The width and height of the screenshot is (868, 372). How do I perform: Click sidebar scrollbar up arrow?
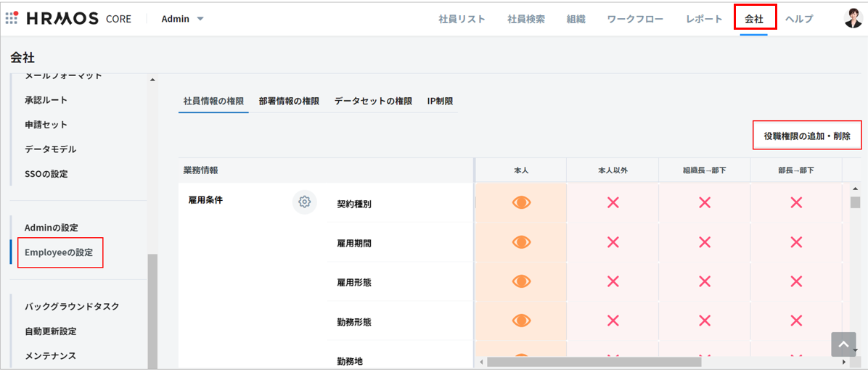click(152, 80)
